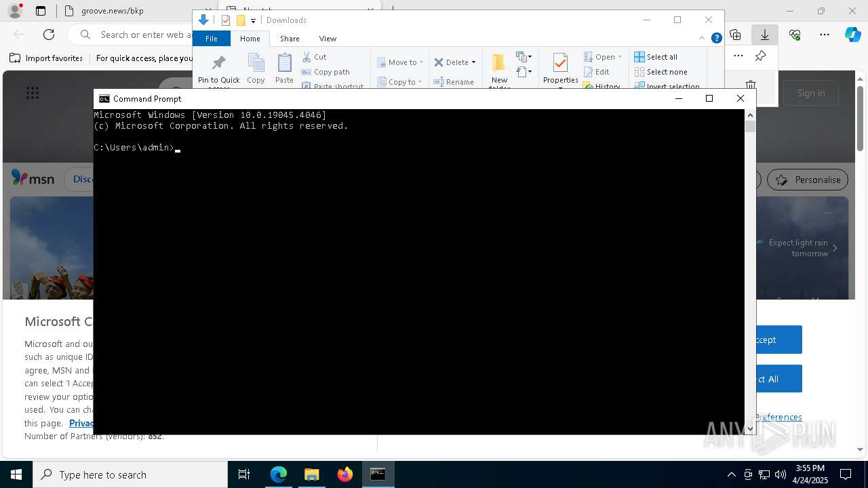Click Select all in File Explorer ribbon

[656, 57]
